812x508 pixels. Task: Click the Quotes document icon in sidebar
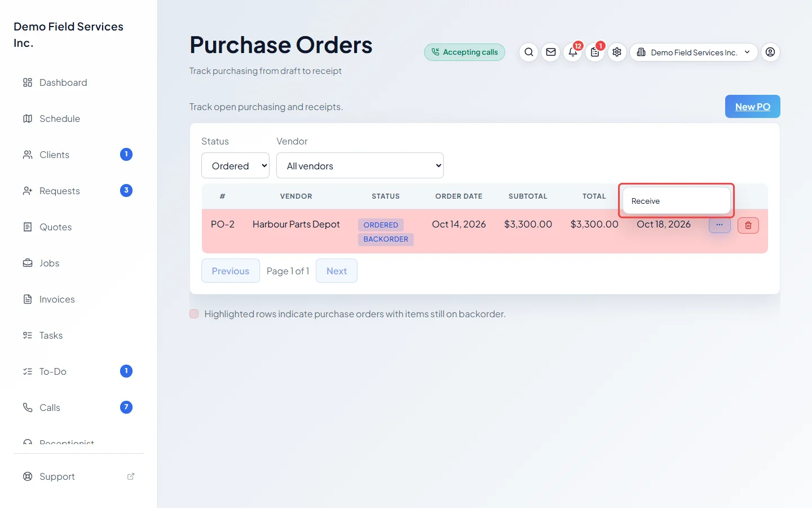pyautogui.click(x=28, y=227)
